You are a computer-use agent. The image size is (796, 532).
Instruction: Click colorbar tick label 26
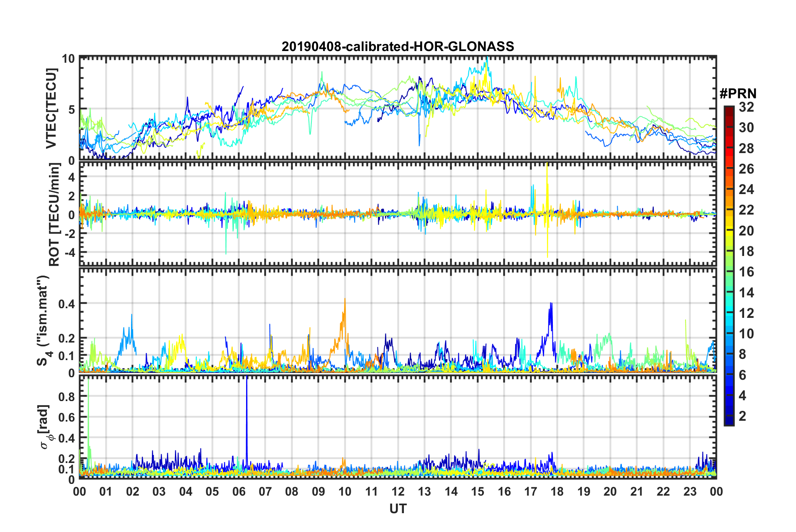pos(746,169)
